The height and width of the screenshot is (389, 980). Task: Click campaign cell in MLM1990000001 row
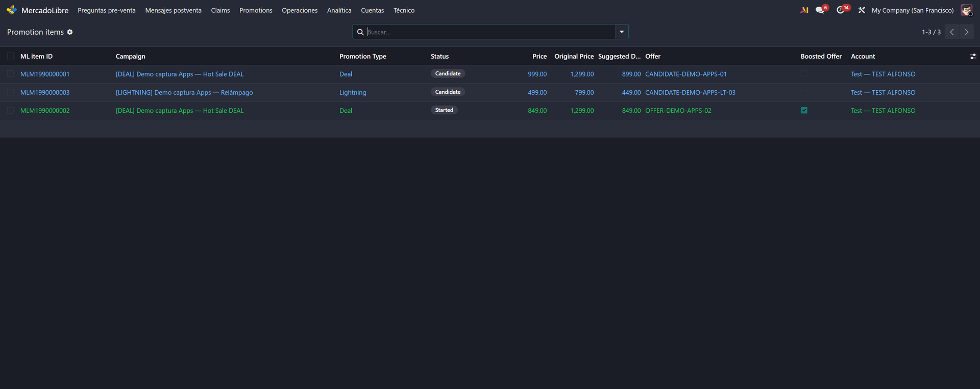(180, 74)
